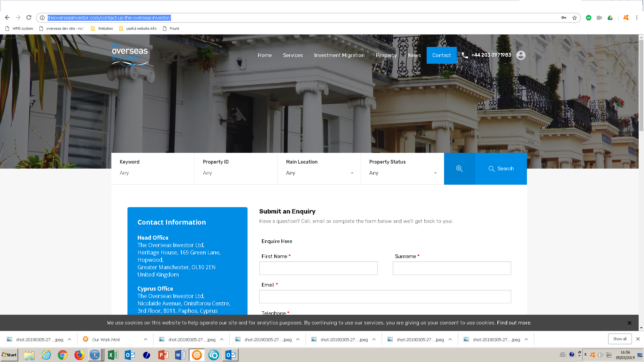
Task: Click the Find out more link
Action: (x=514, y=323)
